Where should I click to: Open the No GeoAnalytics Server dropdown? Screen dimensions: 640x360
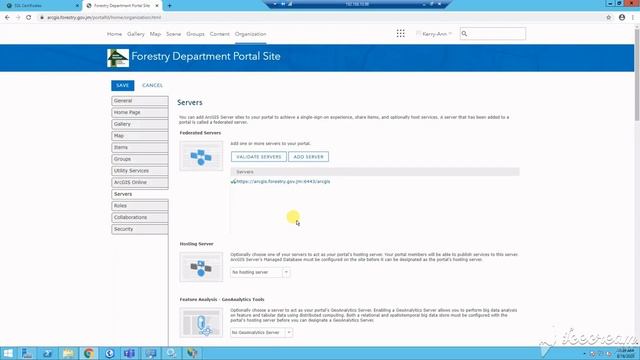[261, 333]
